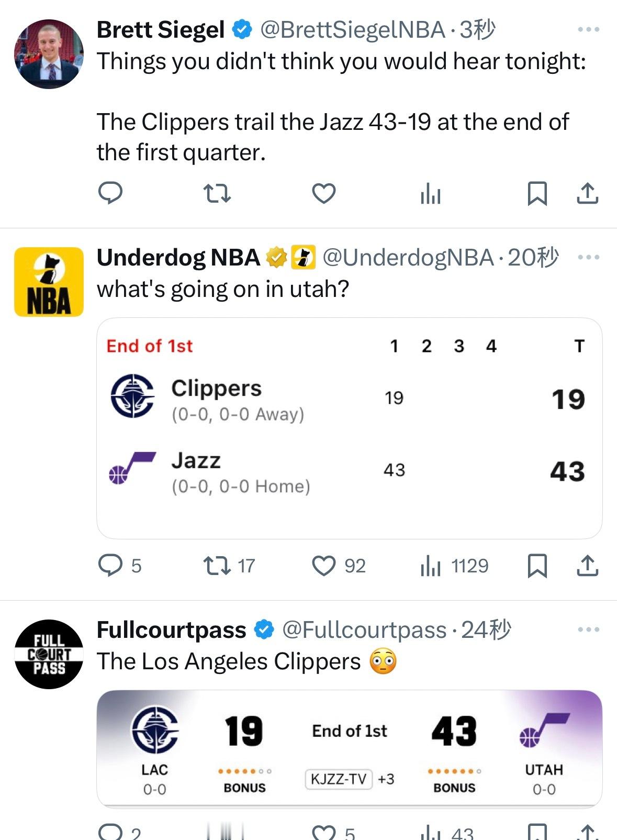Open @UnderdogNBA profile handle
The height and width of the screenshot is (840, 617).
408,257
